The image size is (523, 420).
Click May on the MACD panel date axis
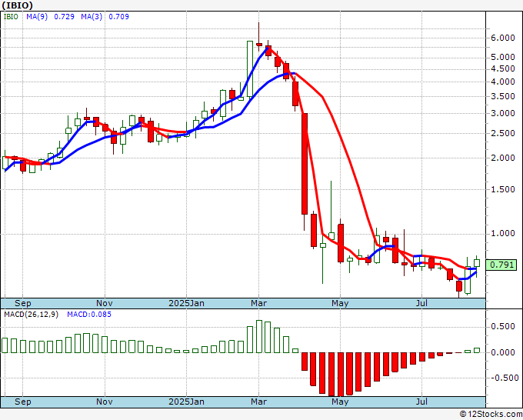pyautogui.click(x=340, y=402)
